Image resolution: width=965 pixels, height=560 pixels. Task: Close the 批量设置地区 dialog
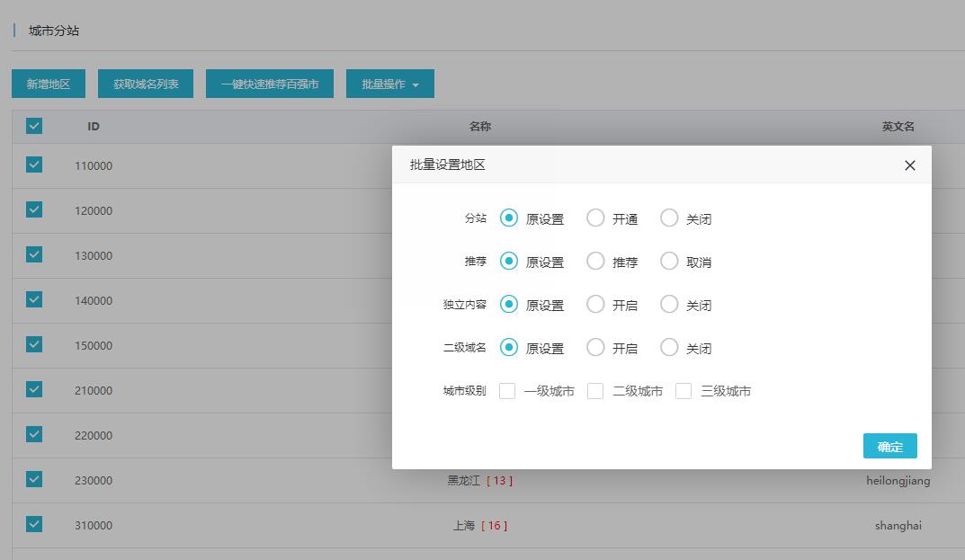tap(909, 165)
